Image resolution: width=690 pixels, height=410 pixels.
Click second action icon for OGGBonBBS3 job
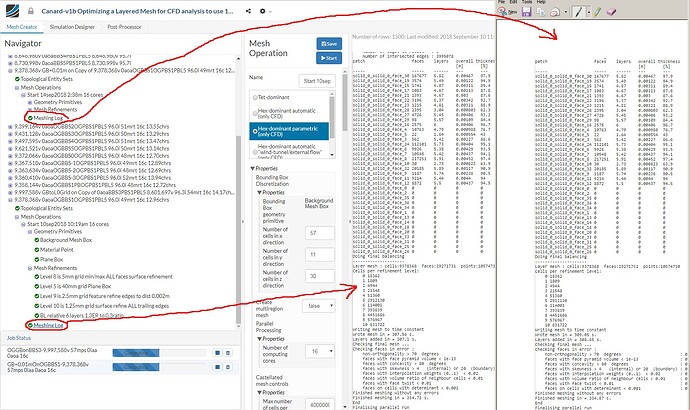click(x=228, y=353)
